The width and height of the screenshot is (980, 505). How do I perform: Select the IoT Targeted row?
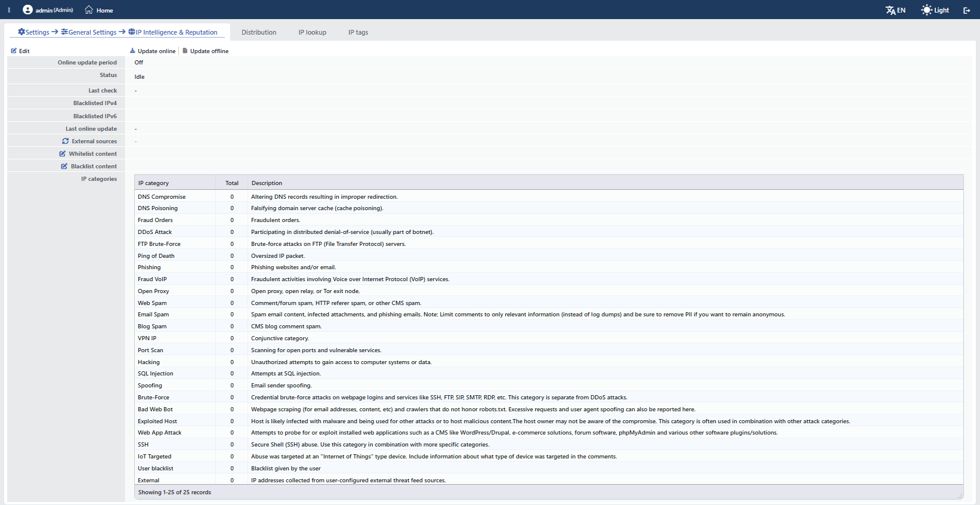click(549, 456)
